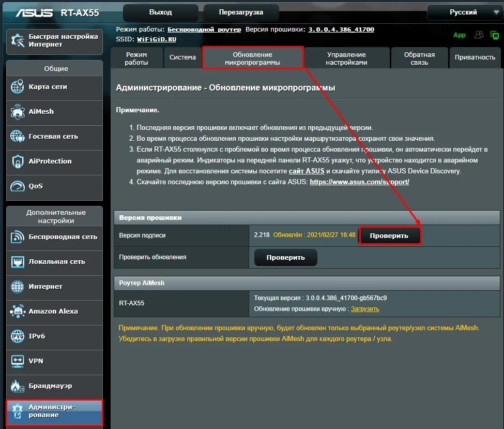The image size is (504, 429).
Task: Click Проверить for Проверить обновления row
Action: [286, 258]
